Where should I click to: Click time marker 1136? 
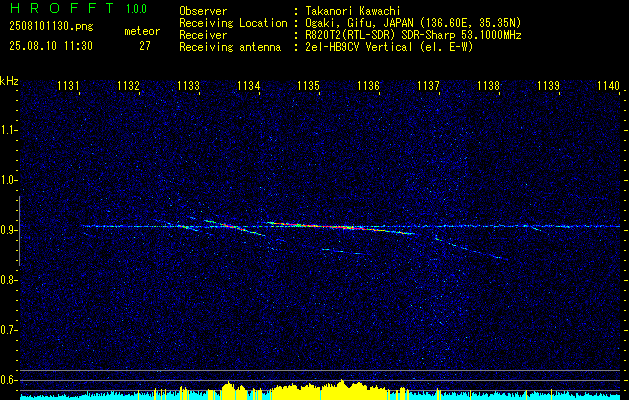[x=368, y=85]
